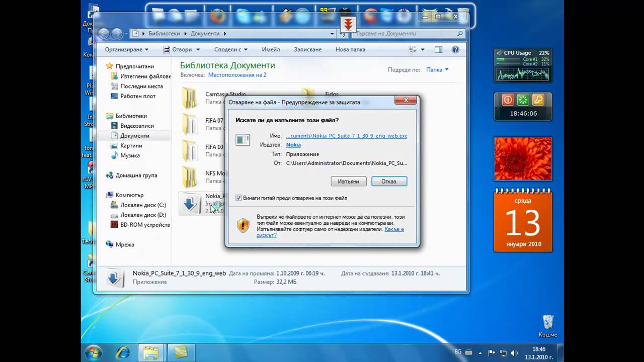Image resolution: width=644 pixels, height=362 pixels.
Task: Open the Windows Start button
Action: (94, 352)
